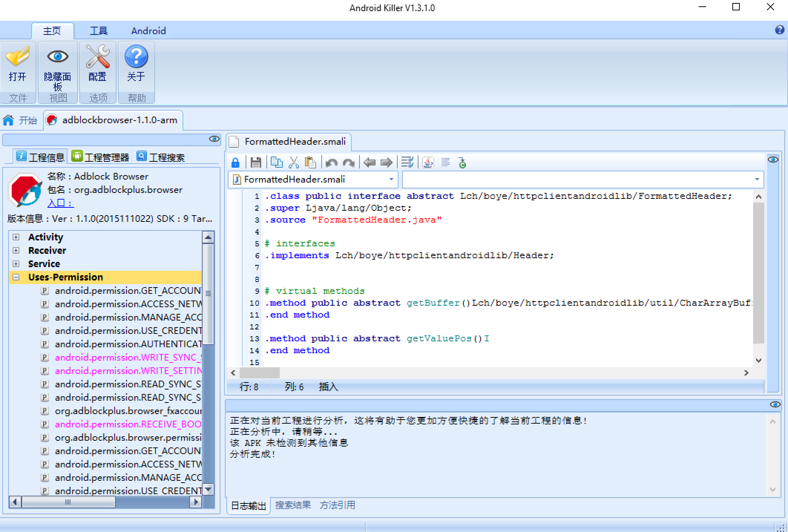Click the clipboard paste icon
This screenshot has width=788, height=532.
point(310,162)
